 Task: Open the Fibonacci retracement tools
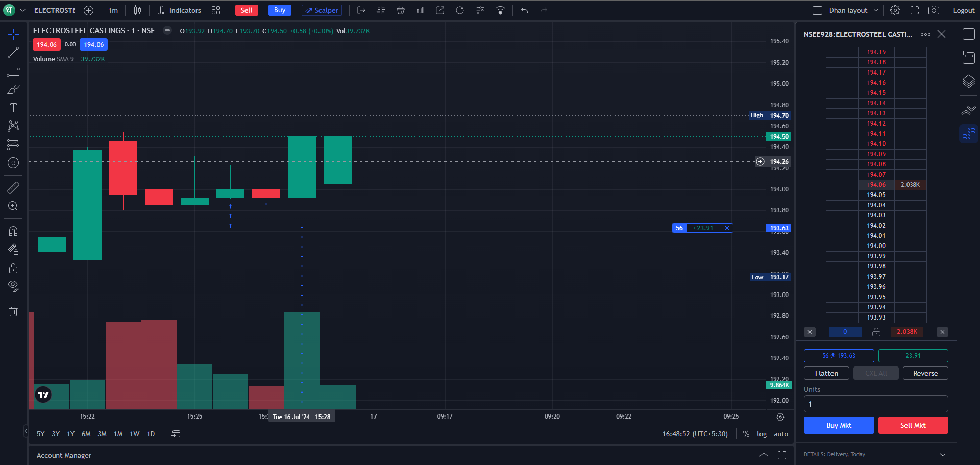[x=13, y=71]
